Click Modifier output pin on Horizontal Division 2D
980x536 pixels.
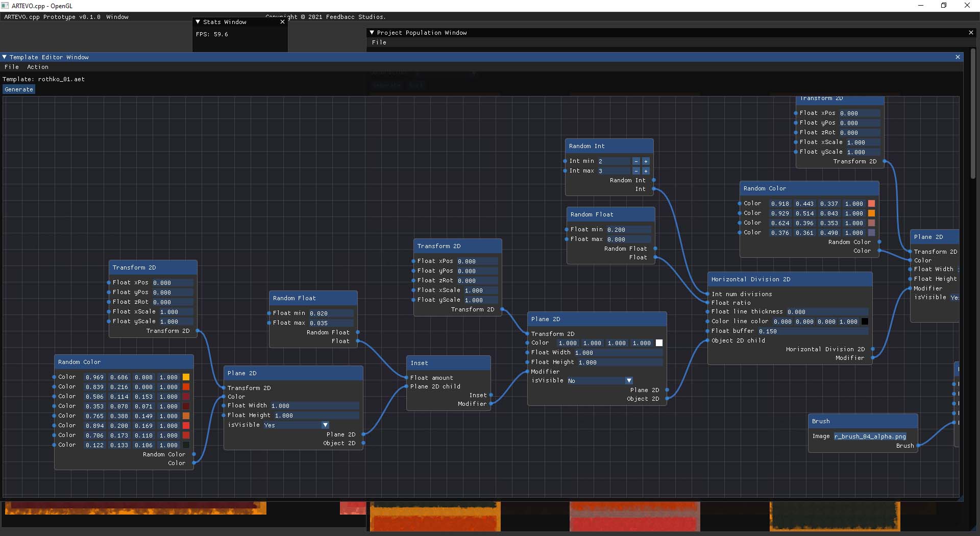pyautogui.click(x=873, y=358)
